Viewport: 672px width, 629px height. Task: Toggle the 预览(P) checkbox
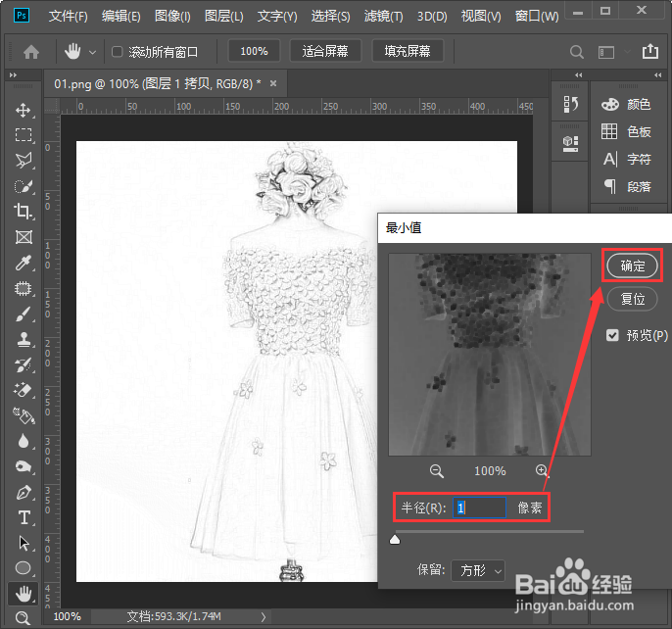[612, 335]
